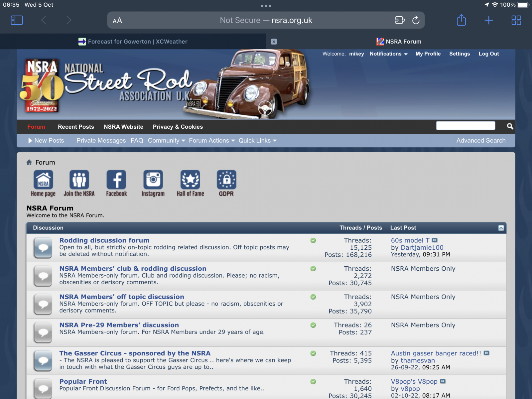The image size is (532, 399).
Task: Tap the three-dot multitasking menu at top
Action: [266, 6]
